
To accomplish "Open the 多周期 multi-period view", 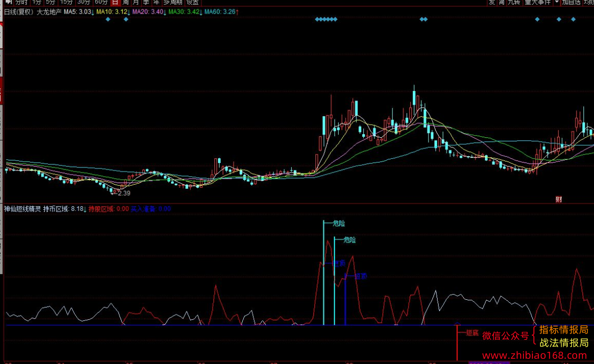I will (x=173, y=2).
